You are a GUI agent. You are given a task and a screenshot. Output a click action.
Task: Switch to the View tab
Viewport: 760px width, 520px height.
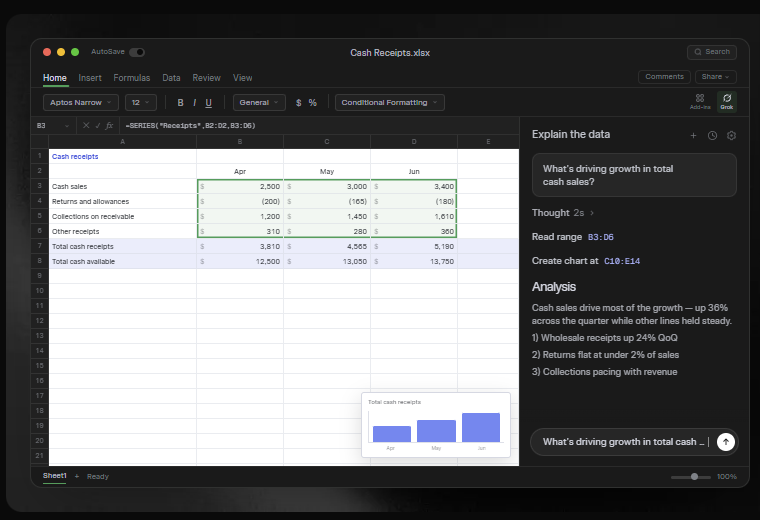coord(242,78)
